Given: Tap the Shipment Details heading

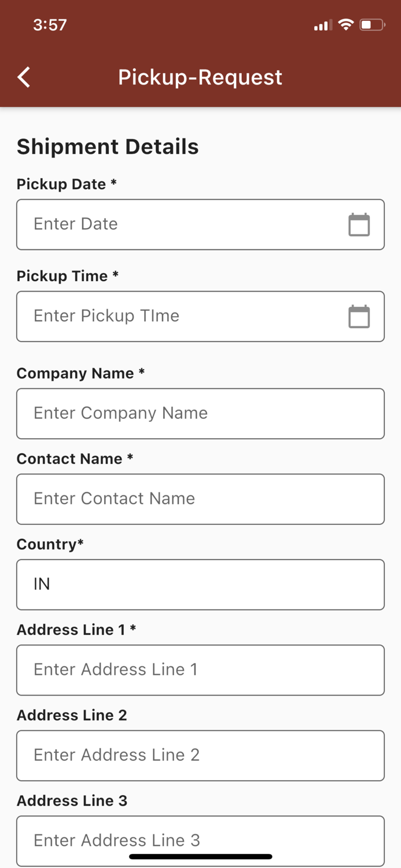Looking at the screenshot, I should click(108, 146).
